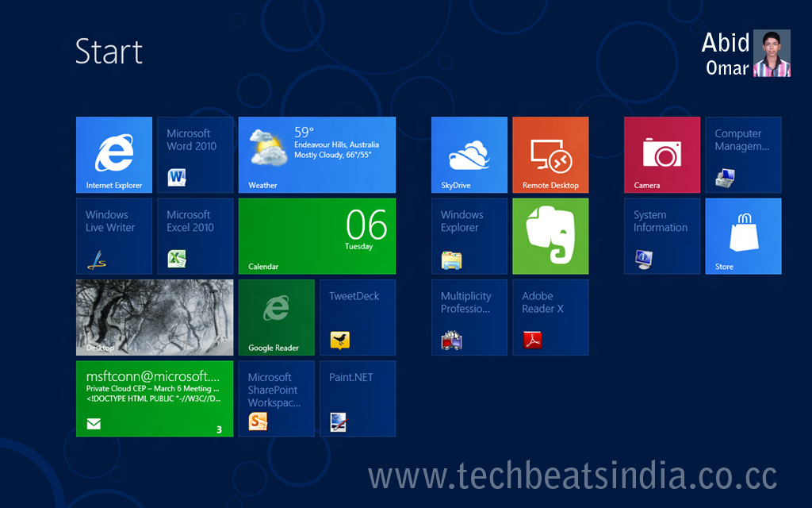Open Microsoft Excel 2010
Image resolution: width=812 pixels, height=508 pixels.
point(195,236)
